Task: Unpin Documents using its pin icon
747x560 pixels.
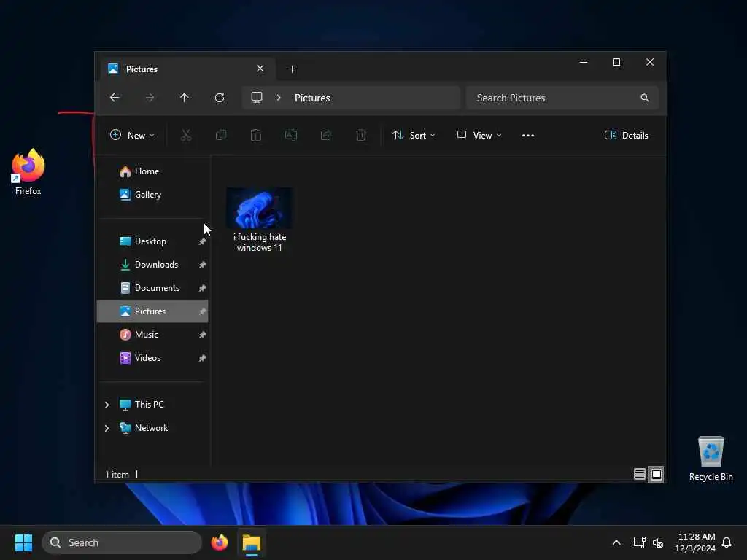Action: [203, 288]
